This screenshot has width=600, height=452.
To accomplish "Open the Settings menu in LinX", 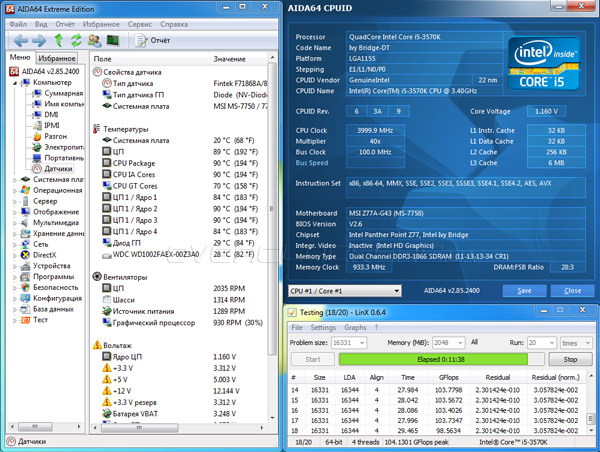I will [322, 327].
